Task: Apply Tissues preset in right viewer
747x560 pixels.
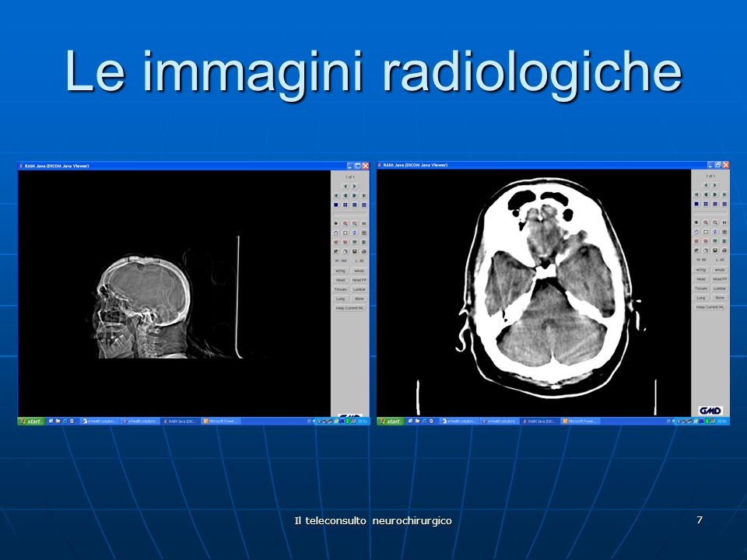Action: click(x=701, y=289)
